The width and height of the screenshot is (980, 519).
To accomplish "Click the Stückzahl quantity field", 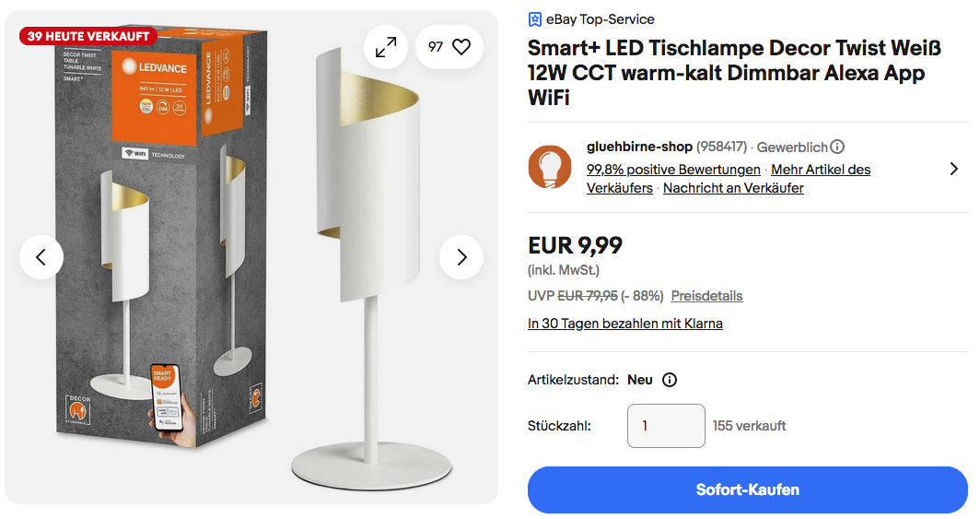I will pyautogui.click(x=665, y=426).
